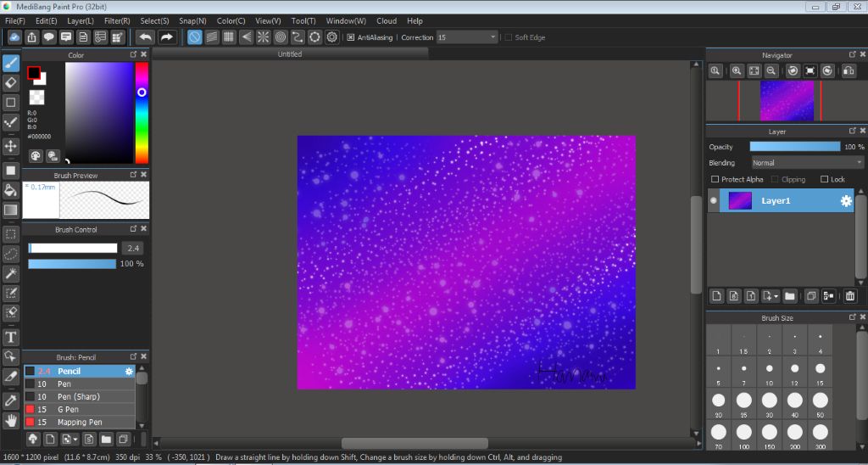Image resolution: width=868 pixels, height=465 pixels.
Task: Click the flip view icon in Navigator
Action: point(849,70)
